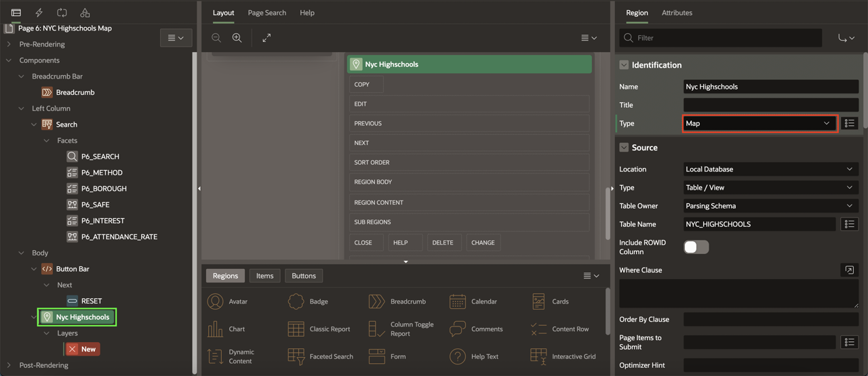Open the Location Local Database dropdown

[770, 169]
